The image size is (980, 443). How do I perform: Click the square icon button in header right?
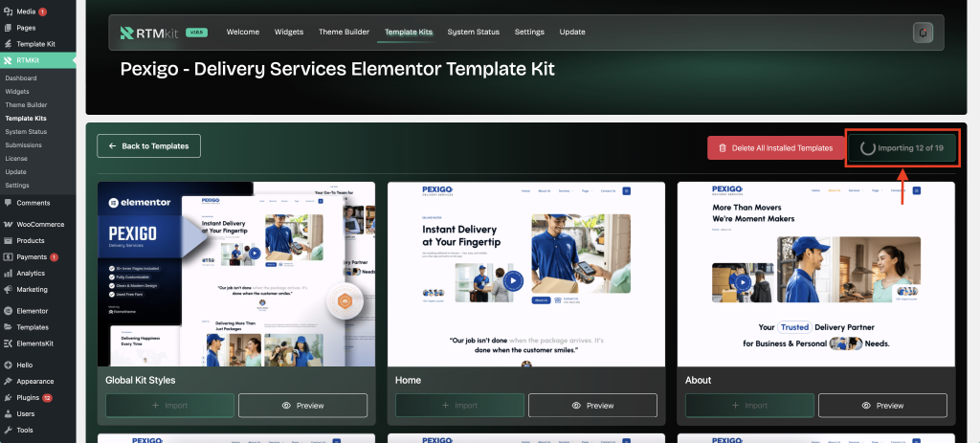click(923, 33)
